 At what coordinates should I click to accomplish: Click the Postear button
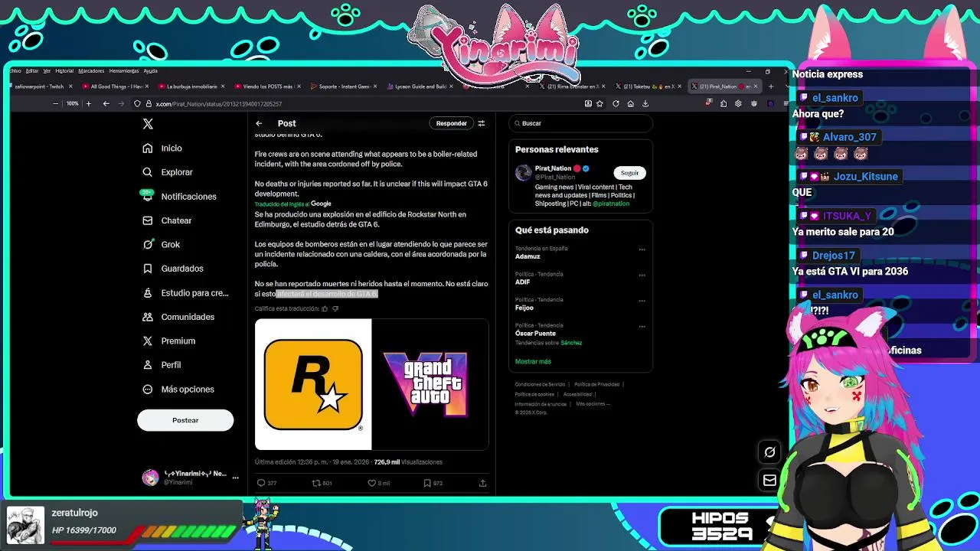[185, 420]
